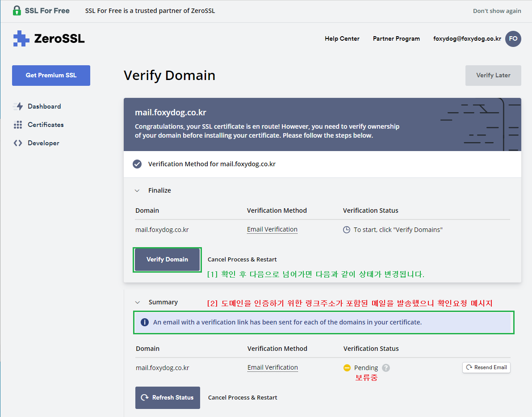
Task: Click 'To start, click "Verify Domains"' status text
Action: tap(398, 230)
